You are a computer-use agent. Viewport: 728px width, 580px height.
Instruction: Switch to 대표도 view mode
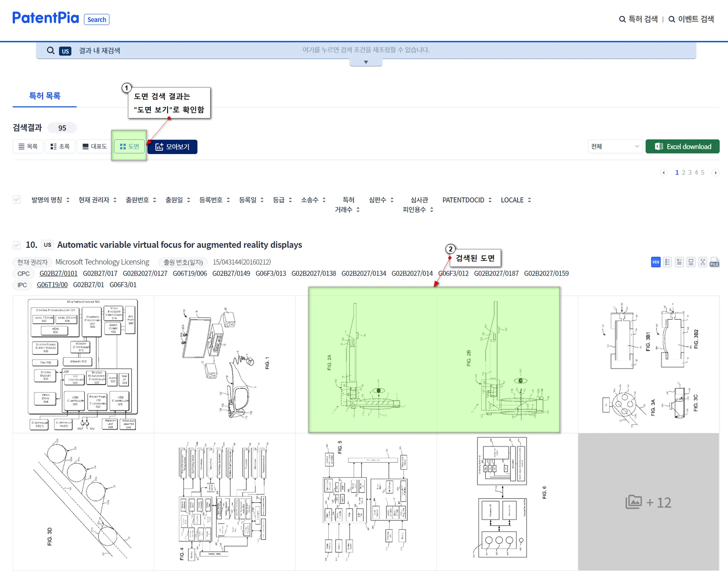tap(95, 147)
